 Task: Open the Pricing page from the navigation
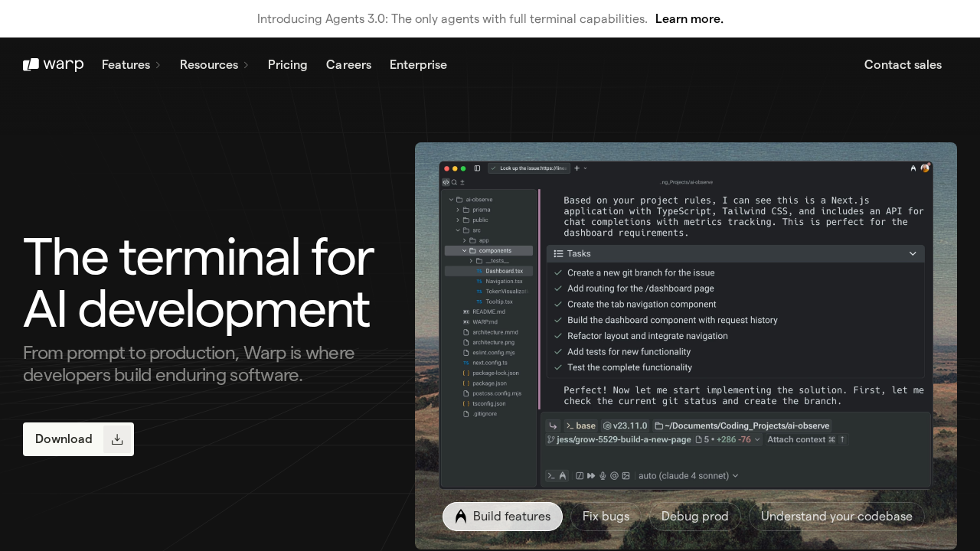(x=287, y=65)
